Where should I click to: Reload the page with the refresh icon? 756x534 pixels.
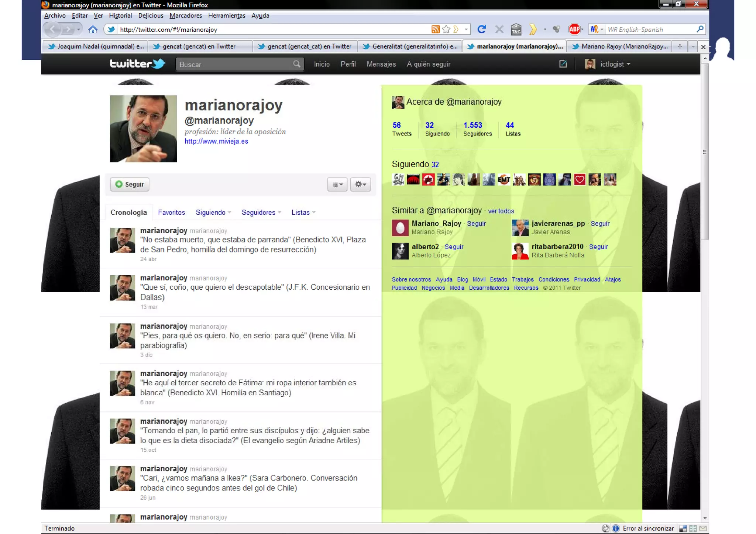[481, 30]
